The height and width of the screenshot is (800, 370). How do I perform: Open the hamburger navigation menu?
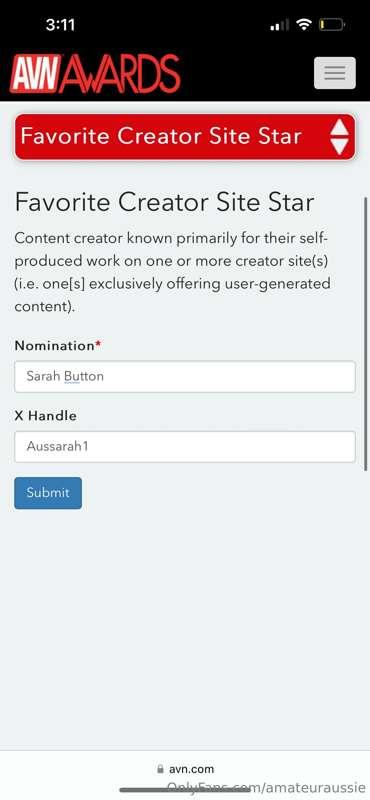[x=335, y=73]
